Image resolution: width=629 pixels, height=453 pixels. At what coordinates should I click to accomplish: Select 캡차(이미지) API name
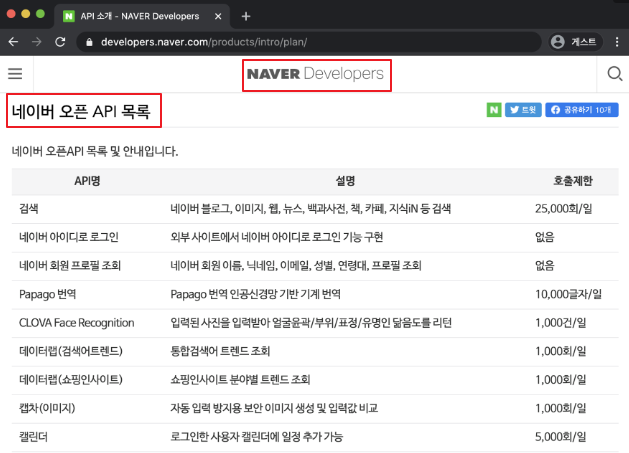point(47,408)
